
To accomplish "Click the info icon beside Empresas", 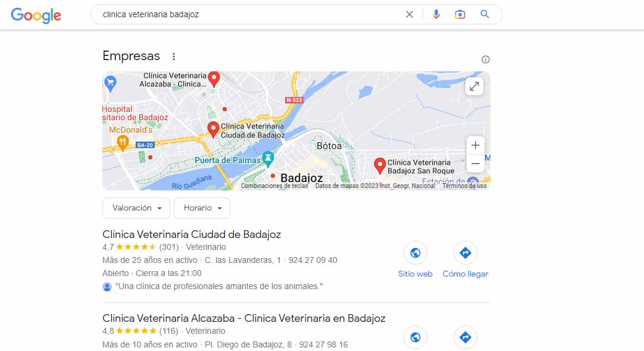I will point(486,59).
